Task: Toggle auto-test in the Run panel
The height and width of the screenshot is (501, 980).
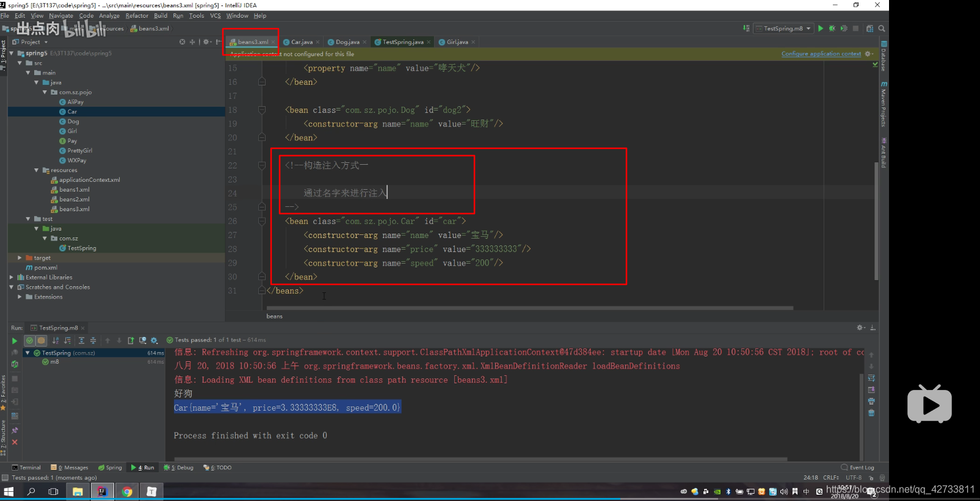Action: 15,364
